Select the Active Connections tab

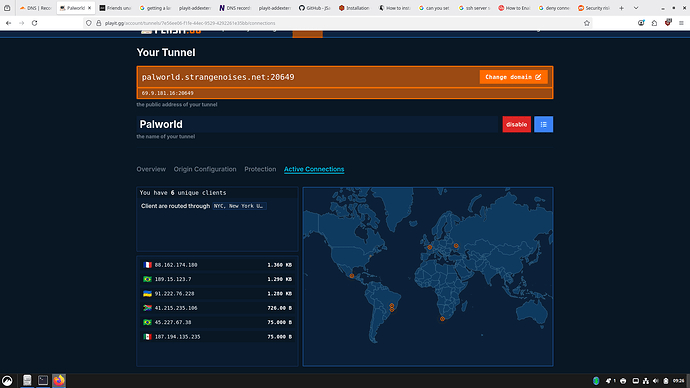pyautogui.click(x=314, y=169)
